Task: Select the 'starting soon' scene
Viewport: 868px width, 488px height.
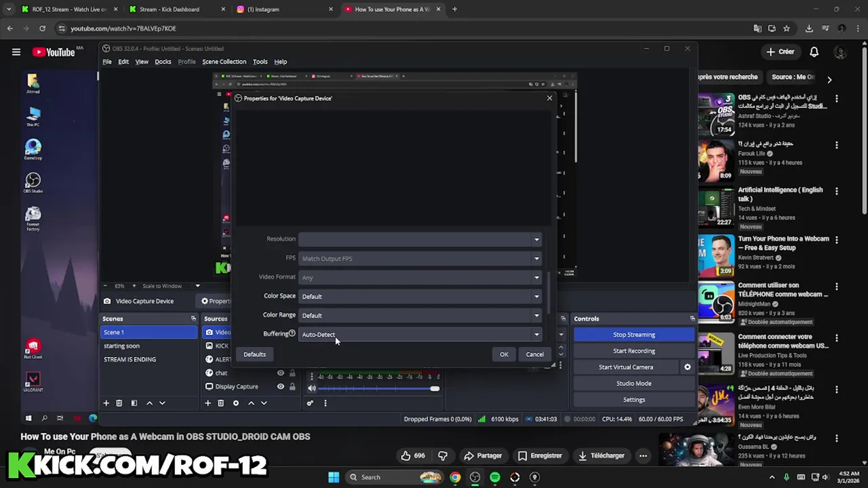Action: coord(121,346)
